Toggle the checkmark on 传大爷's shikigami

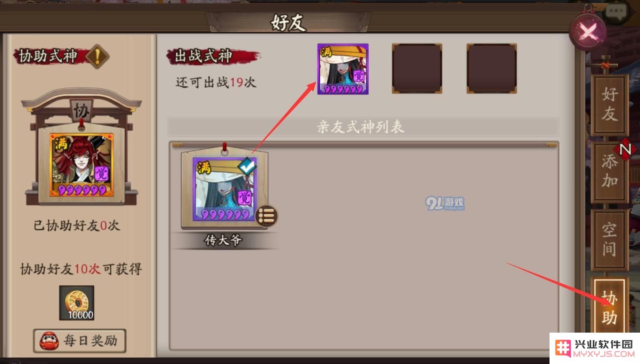coord(248,167)
